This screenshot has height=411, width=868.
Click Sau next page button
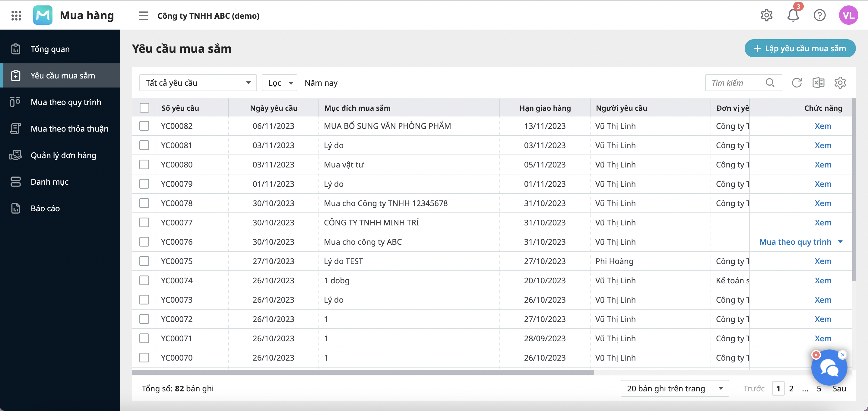tap(839, 388)
